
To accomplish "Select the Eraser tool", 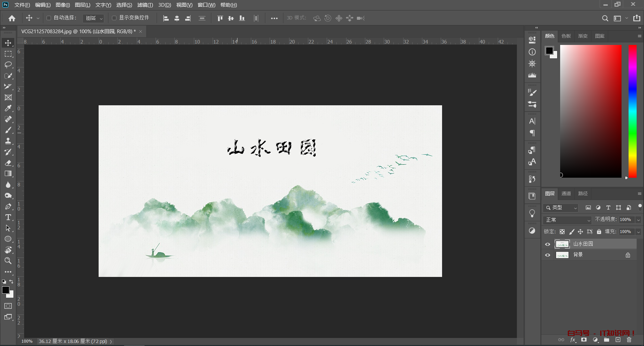I will coord(8,163).
